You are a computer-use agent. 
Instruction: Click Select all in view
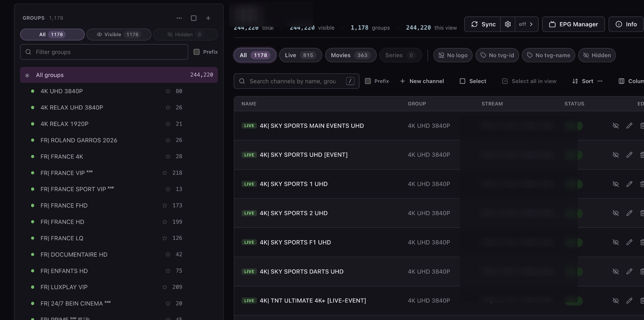click(529, 81)
